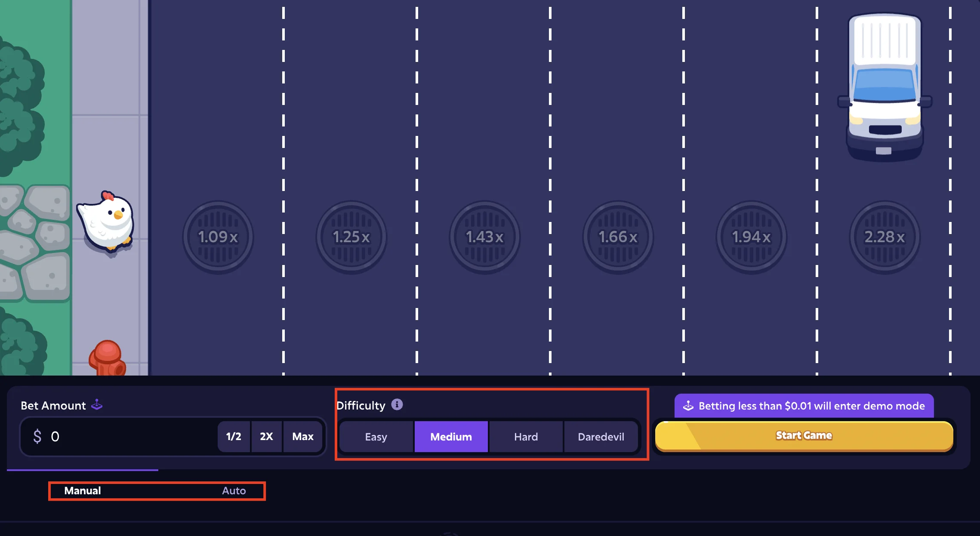Click the white van on the road
The width and height of the screenshot is (980, 536).
pos(884,88)
